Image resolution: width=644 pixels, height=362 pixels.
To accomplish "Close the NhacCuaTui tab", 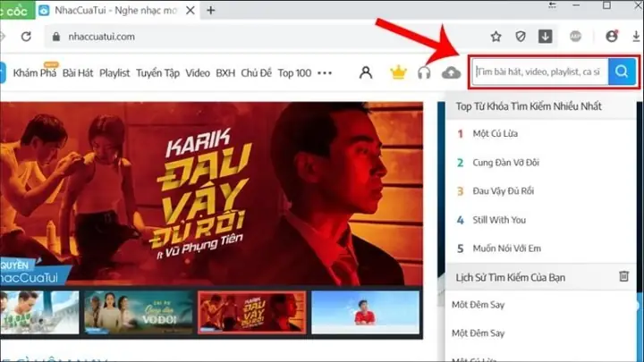I will tap(191, 10).
